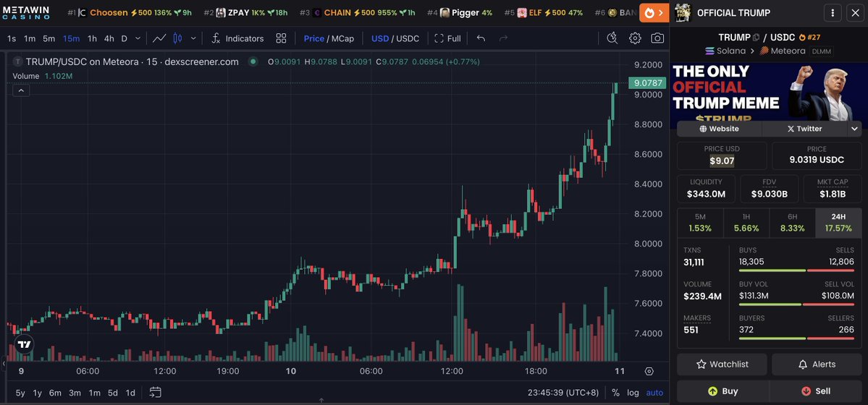Select the 1H price change tab
This screenshot has width=868, height=405.
tap(746, 223)
